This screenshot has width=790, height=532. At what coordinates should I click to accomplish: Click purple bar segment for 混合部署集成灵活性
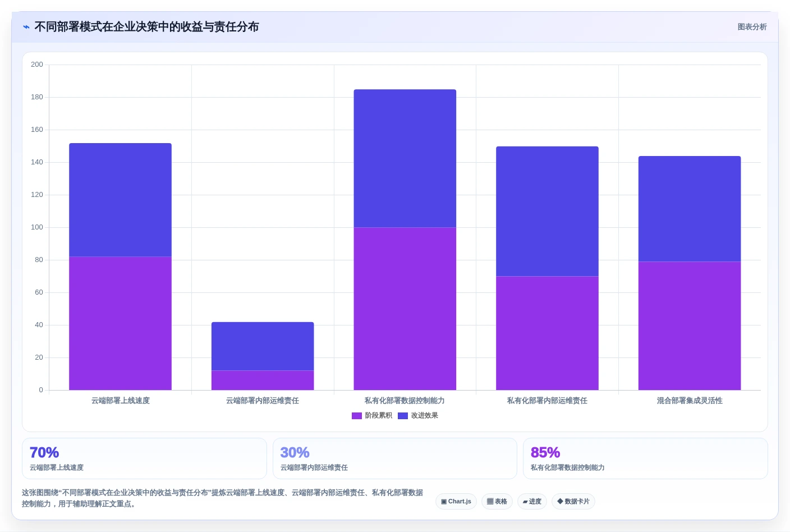click(x=690, y=325)
